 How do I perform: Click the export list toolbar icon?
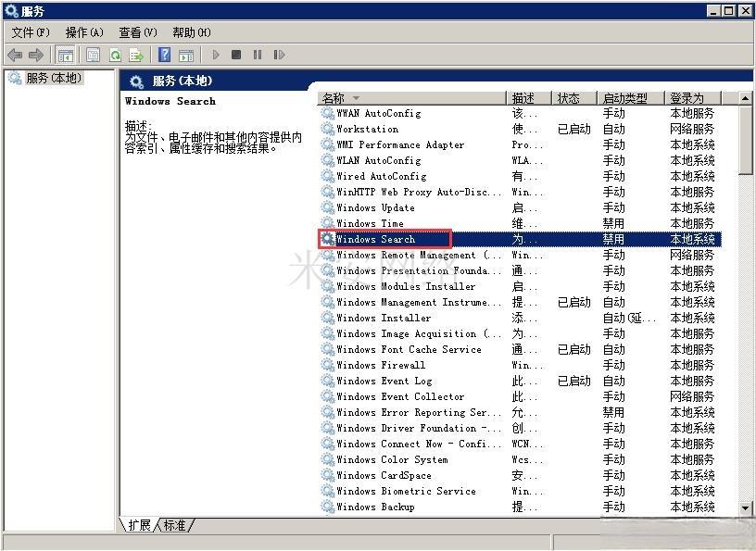point(136,55)
